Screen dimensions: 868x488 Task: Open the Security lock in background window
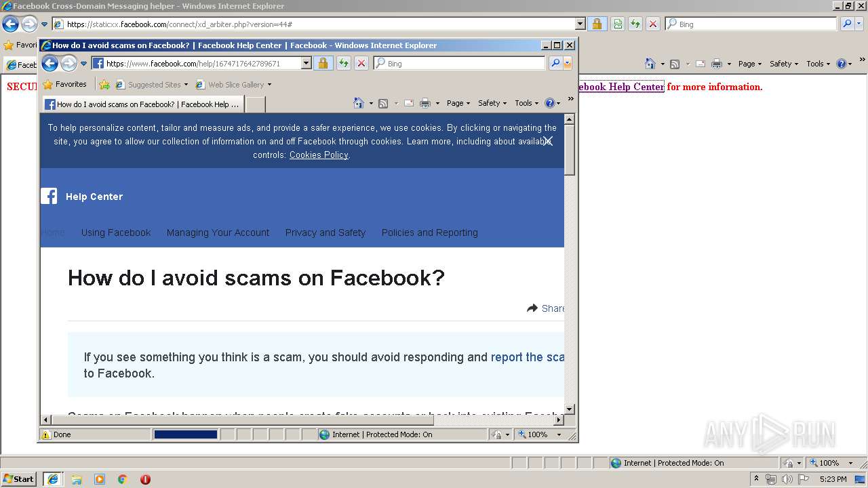[x=597, y=24]
